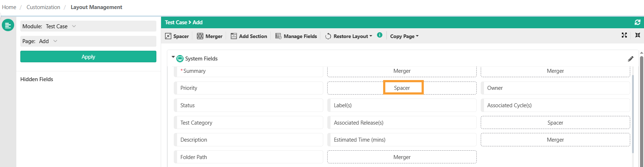Viewport: 644px width, 167px height.
Task: Edit System Fields with the pencil icon
Action: tap(631, 59)
